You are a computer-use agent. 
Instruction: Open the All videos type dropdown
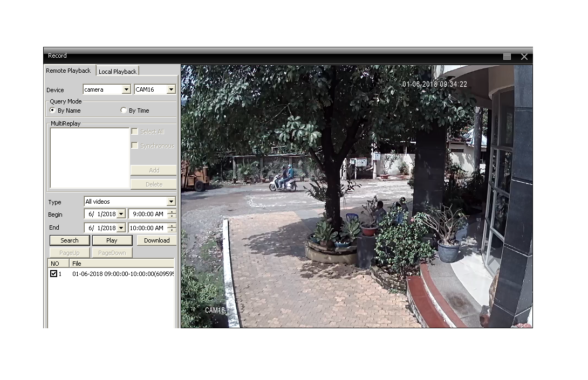(x=171, y=202)
